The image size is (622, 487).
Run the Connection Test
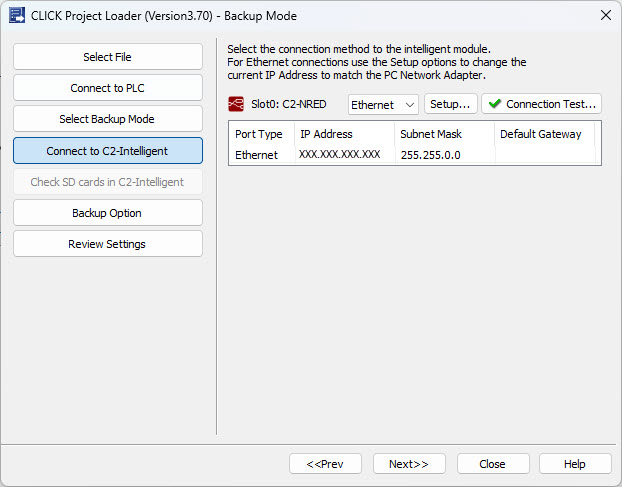541,104
